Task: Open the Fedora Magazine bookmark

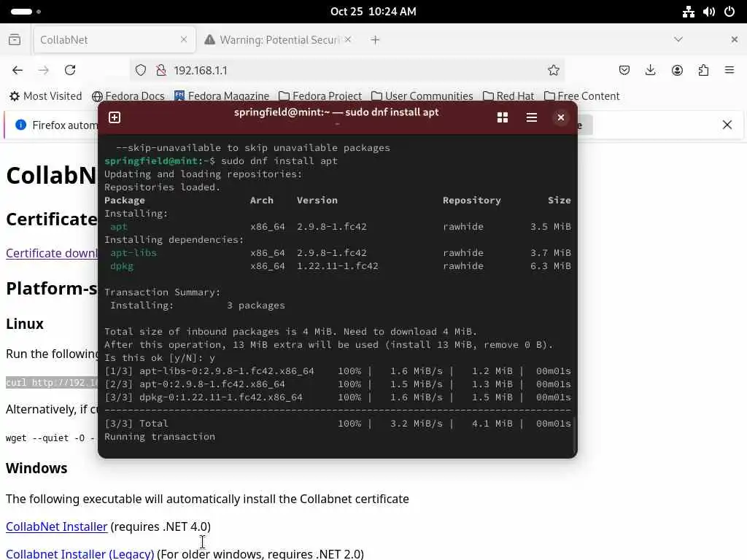Action: click(222, 96)
